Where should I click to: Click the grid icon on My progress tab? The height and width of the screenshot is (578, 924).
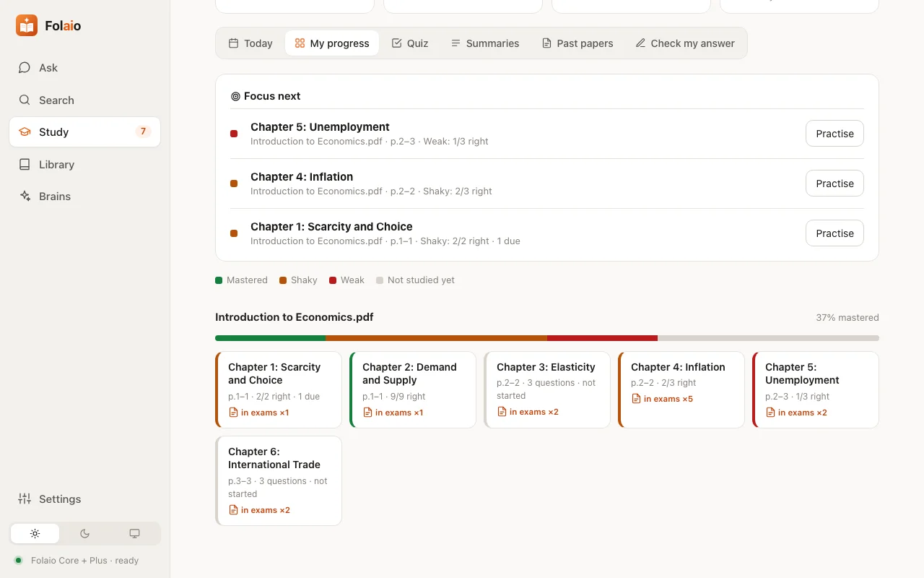300,43
